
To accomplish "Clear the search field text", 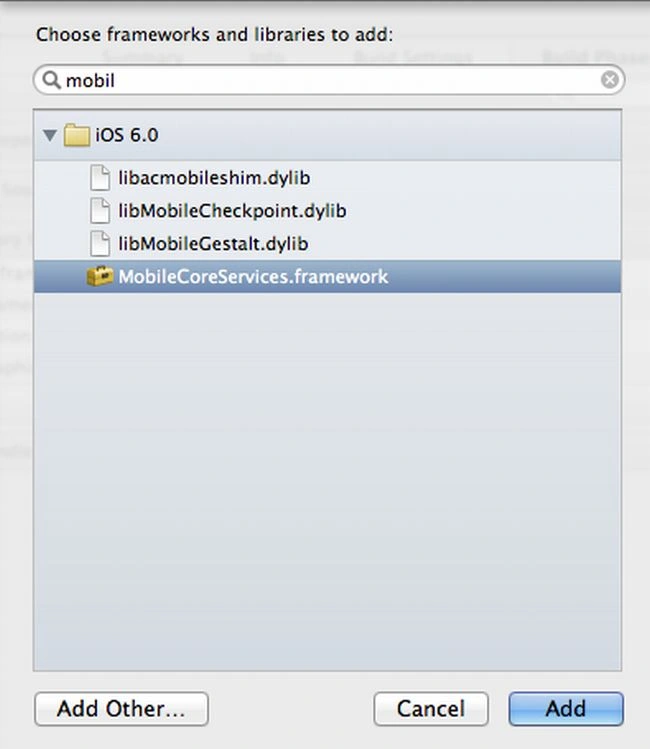I will pos(609,80).
